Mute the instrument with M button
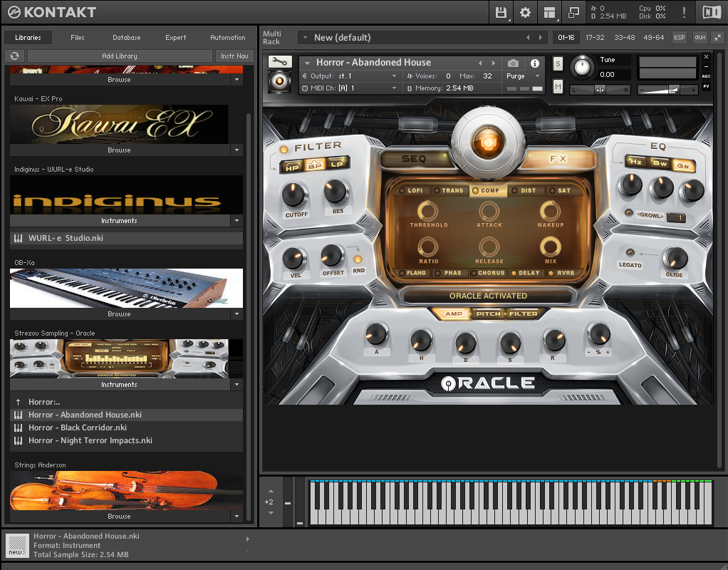 tap(558, 86)
